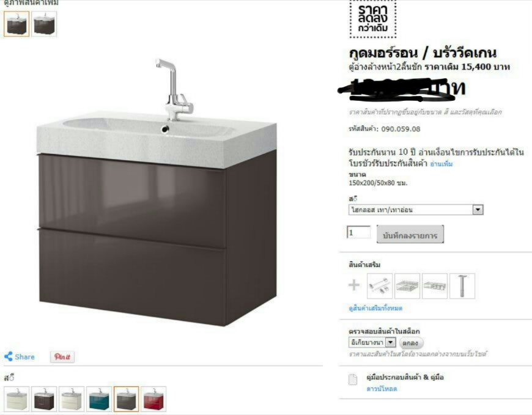
Task: Click the Pin it button
Action: click(x=62, y=357)
